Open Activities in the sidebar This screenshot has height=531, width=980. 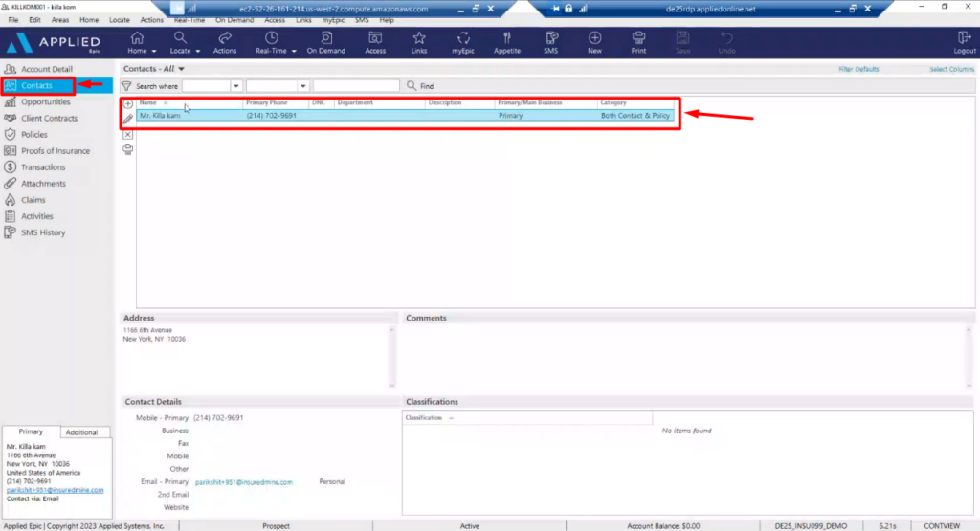(37, 216)
